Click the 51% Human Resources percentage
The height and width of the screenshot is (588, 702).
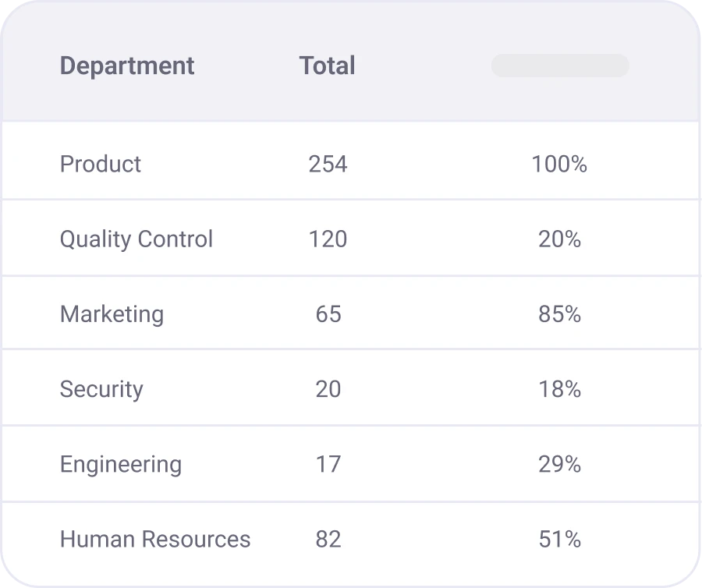click(559, 539)
